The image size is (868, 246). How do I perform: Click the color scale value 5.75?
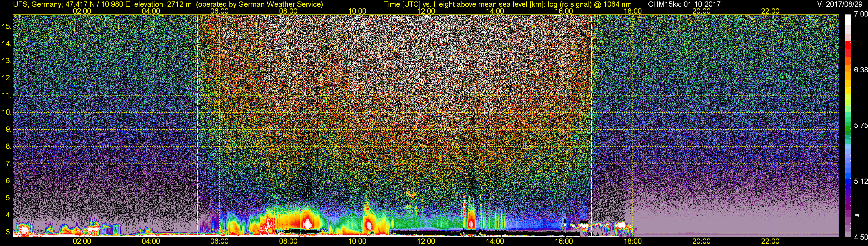[860, 125]
